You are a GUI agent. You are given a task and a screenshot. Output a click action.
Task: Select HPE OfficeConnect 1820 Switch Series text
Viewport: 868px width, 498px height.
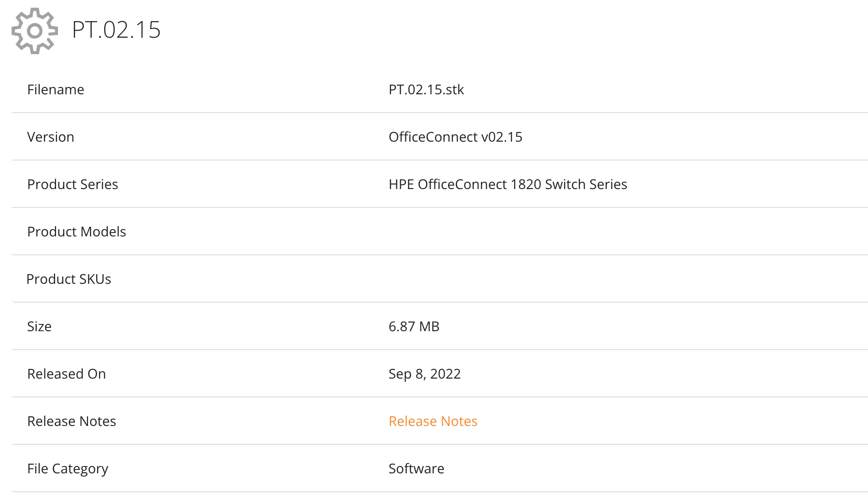[508, 184]
